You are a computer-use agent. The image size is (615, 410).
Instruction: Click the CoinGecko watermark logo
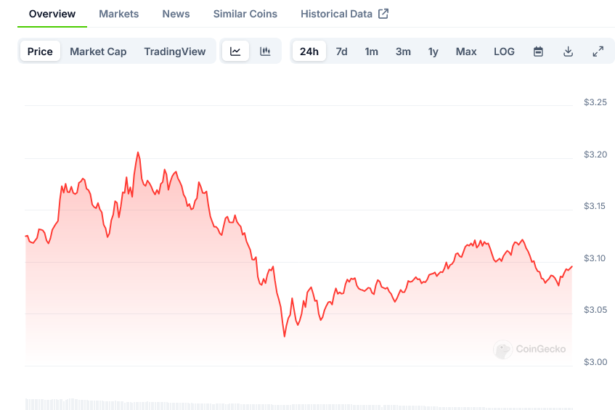(530, 349)
